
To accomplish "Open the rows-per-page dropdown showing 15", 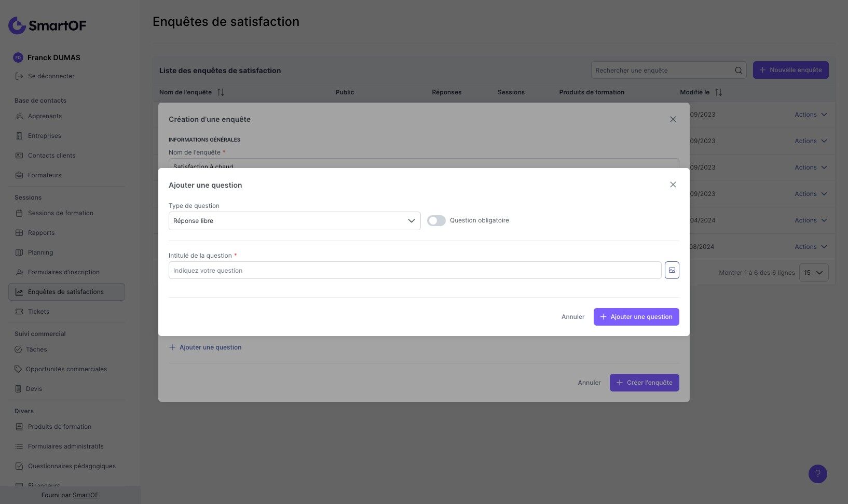I will tap(813, 273).
